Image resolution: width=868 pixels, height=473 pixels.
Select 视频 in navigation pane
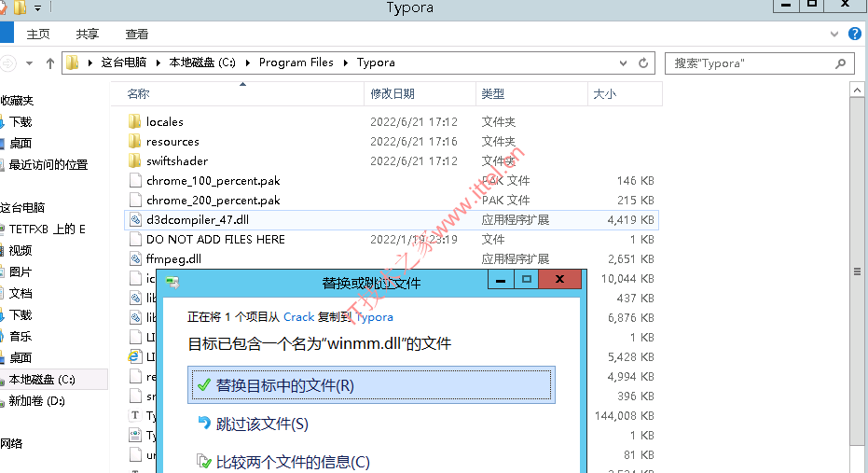tap(21, 251)
